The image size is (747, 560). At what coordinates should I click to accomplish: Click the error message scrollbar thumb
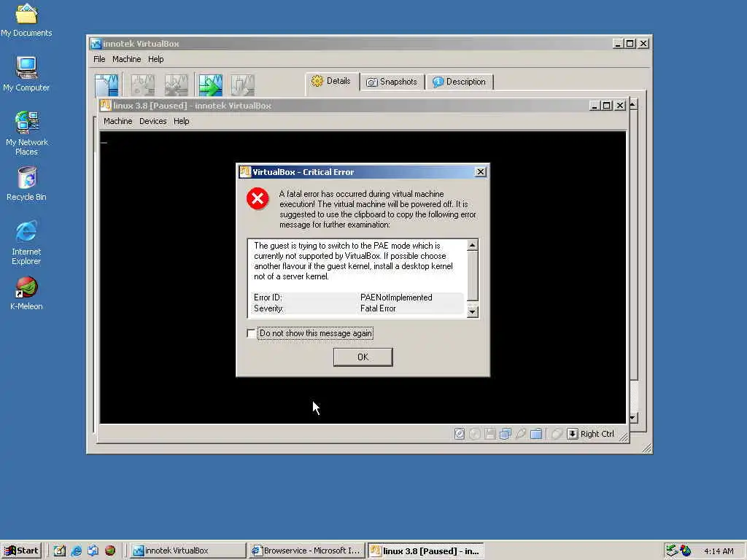[472, 276]
